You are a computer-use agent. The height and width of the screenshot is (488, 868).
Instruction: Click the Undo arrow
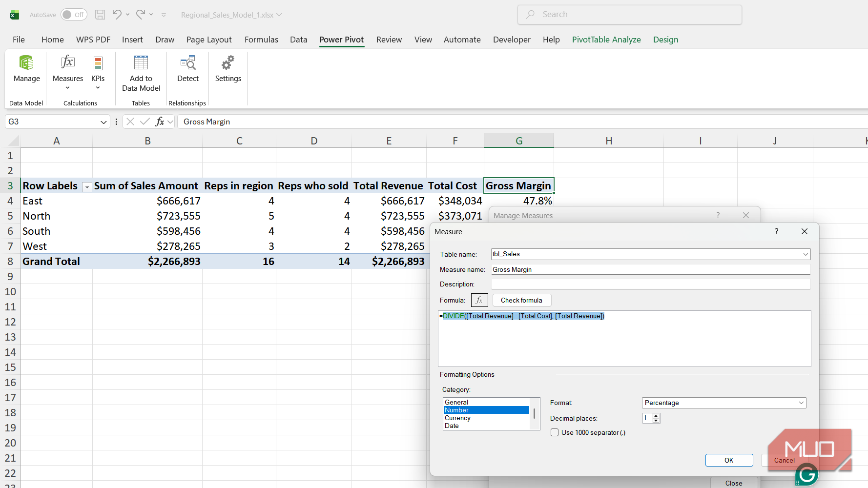coord(117,15)
